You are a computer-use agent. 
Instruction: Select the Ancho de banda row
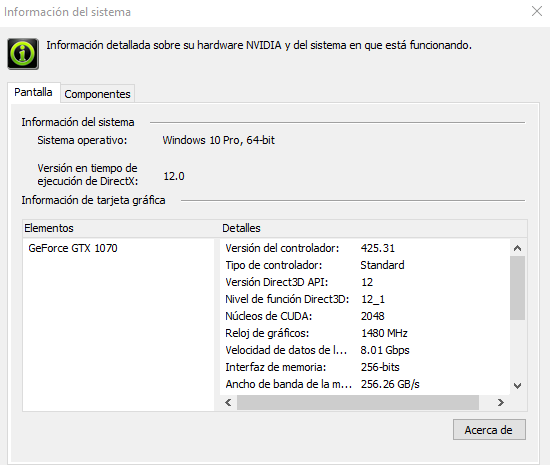coord(365,384)
